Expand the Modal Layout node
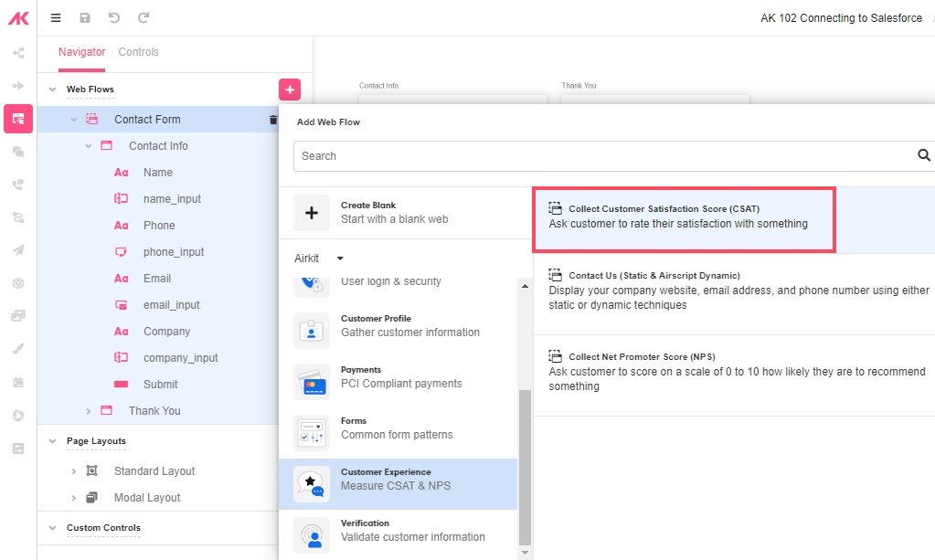Image resolution: width=935 pixels, height=560 pixels. coord(74,498)
